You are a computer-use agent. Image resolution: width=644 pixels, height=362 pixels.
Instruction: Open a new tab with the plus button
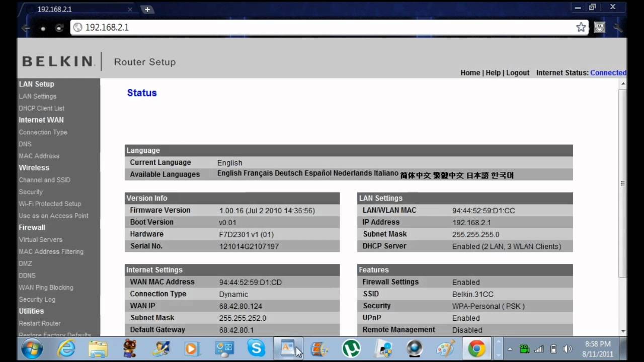click(147, 9)
